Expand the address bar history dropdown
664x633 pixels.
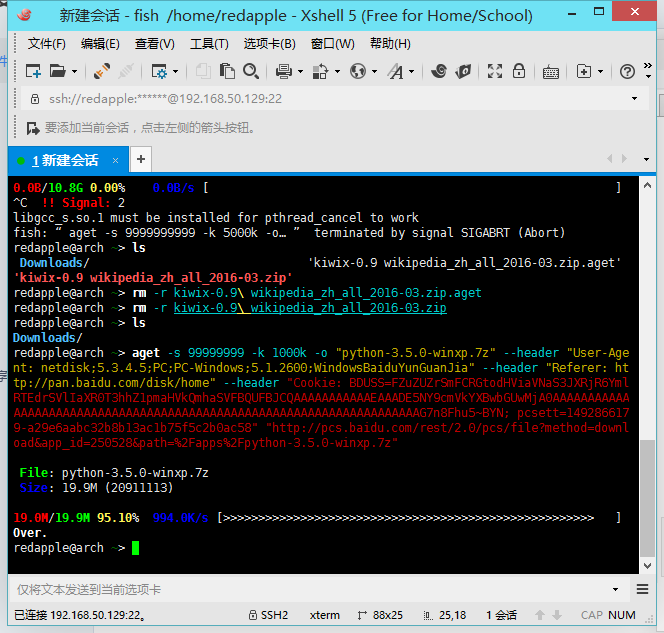coord(635,99)
